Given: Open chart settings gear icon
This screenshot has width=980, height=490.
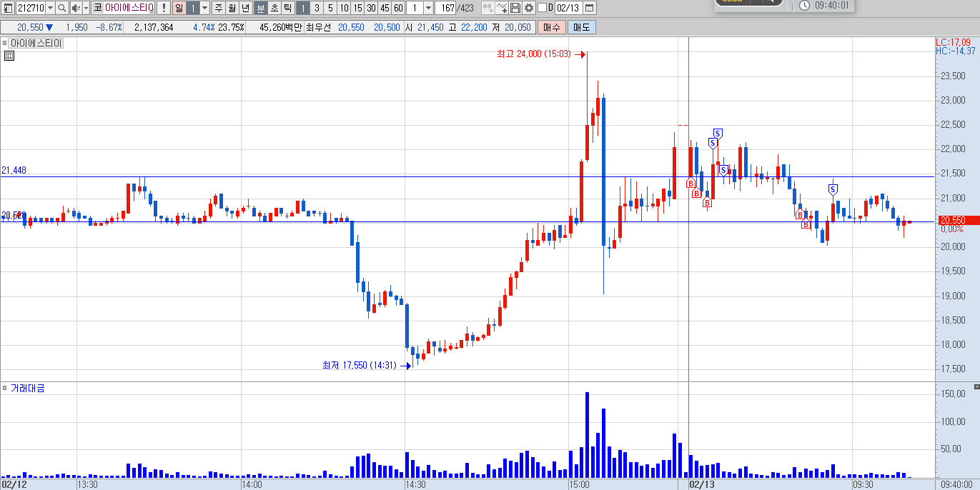Looking at the screenshot, I should pos(529,8).
